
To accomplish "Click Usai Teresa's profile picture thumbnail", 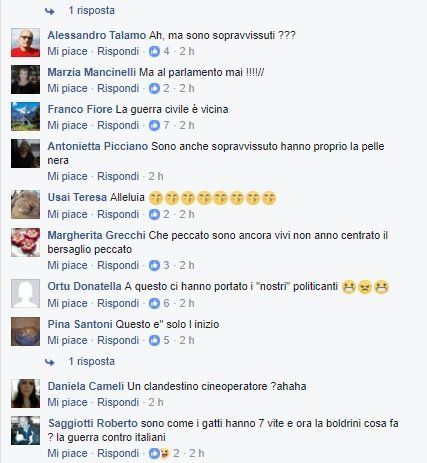I will click(x=25, y=205).
